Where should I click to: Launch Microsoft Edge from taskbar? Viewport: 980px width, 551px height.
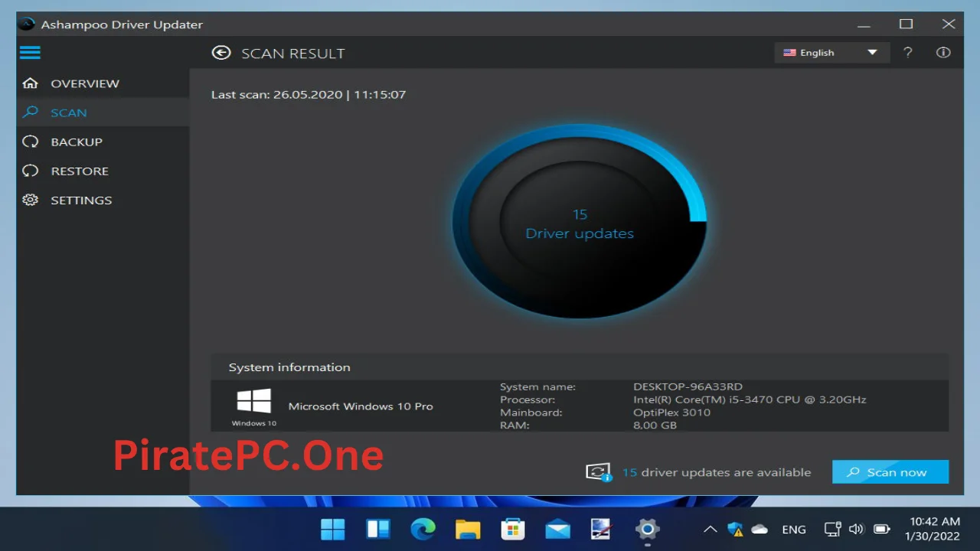click(x=423, y=529)
